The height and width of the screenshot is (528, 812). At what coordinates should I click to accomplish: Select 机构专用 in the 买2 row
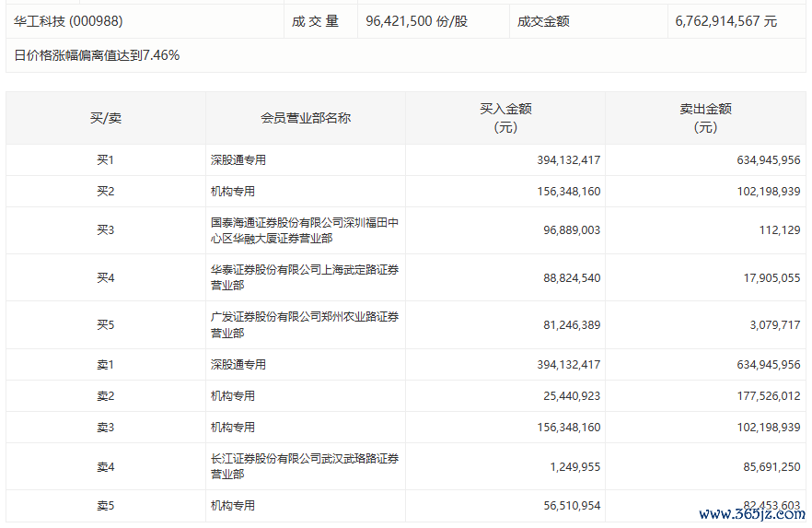coord(233,192)
